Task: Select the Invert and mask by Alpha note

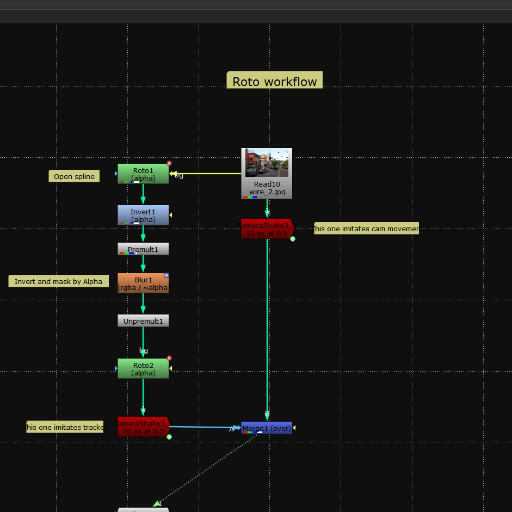Action: [59, 281]
